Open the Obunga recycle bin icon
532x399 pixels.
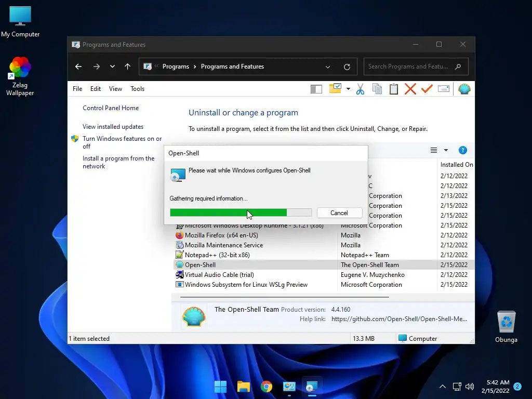pos(506,327)
